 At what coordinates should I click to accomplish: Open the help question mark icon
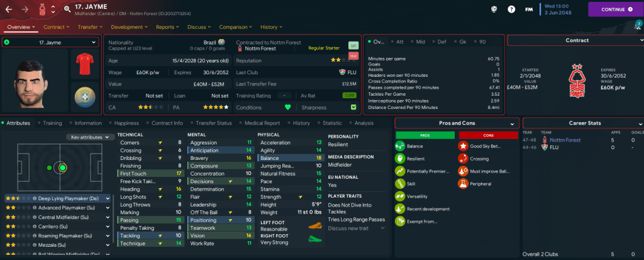[511, 9]
